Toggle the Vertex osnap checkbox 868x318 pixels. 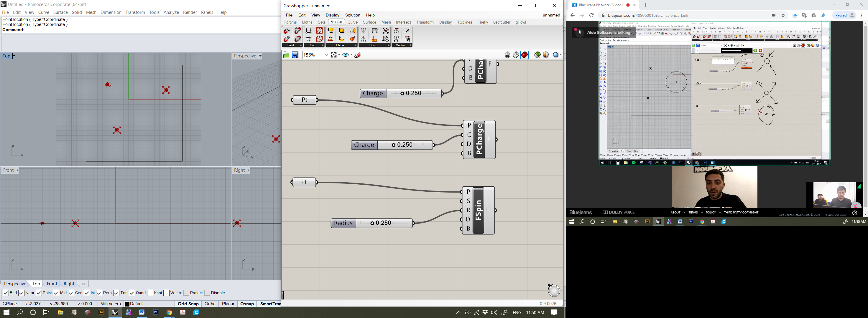(x=167, y=293)
